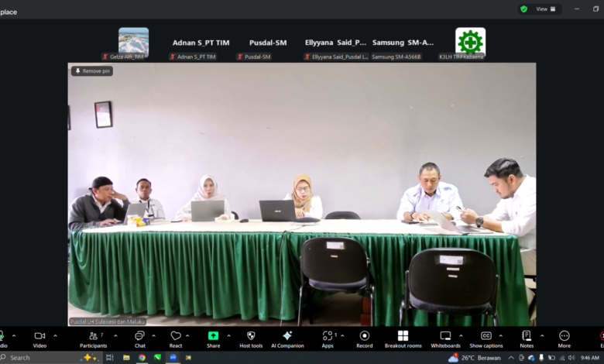
Task: Toggle Show captions
Action: point(486,338)
